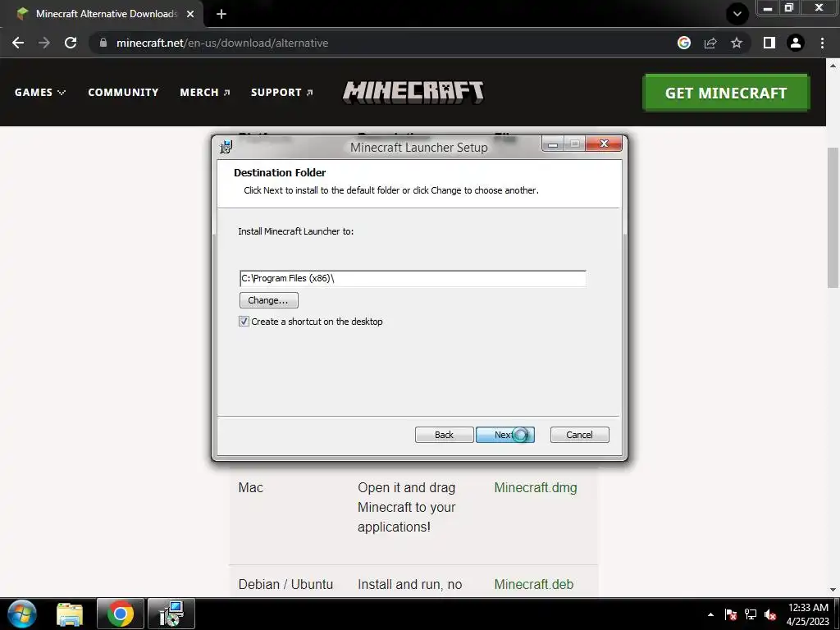The image size is (840, 630).
Task: Open the Windows Start button
Action: (22, 614)
